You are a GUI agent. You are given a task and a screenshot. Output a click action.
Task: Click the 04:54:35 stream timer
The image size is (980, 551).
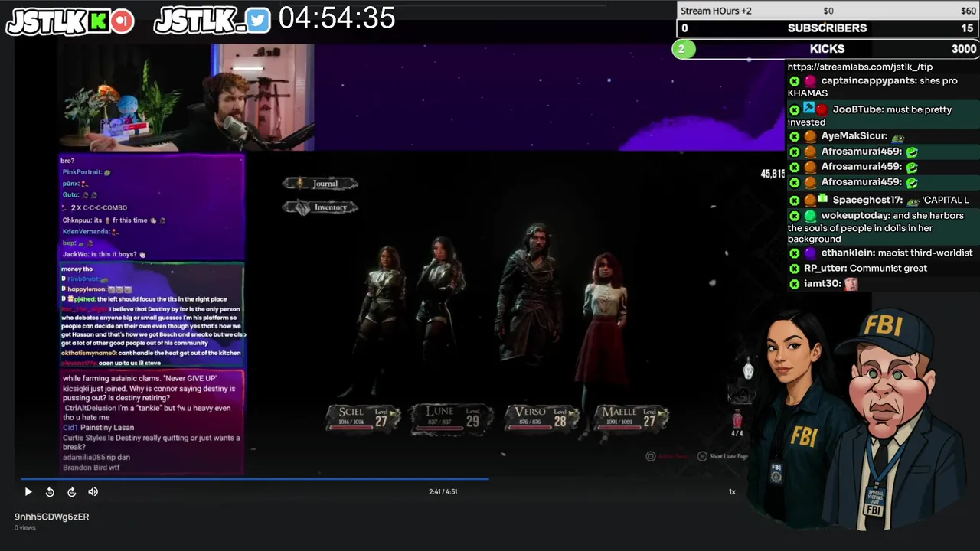(337, 18)
